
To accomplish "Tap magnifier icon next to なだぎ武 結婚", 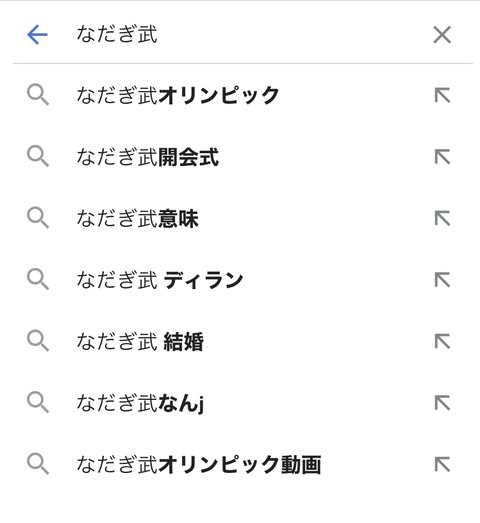I will click(38, 341).
